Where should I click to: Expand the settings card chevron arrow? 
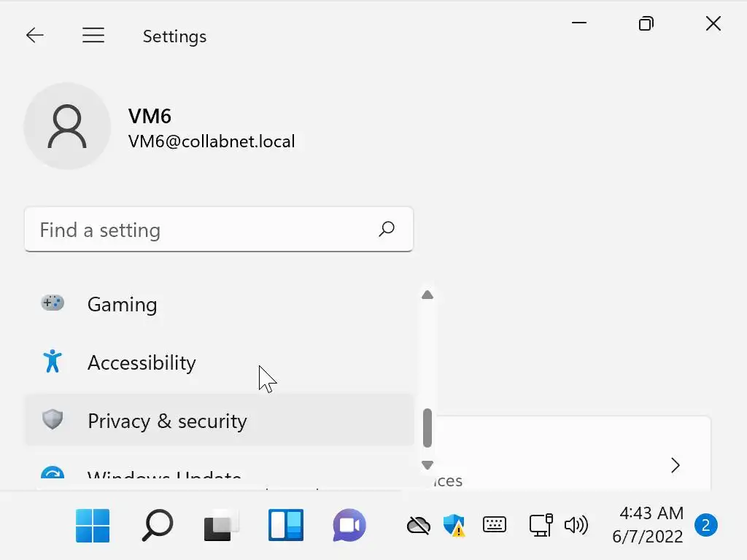point(676,465)
